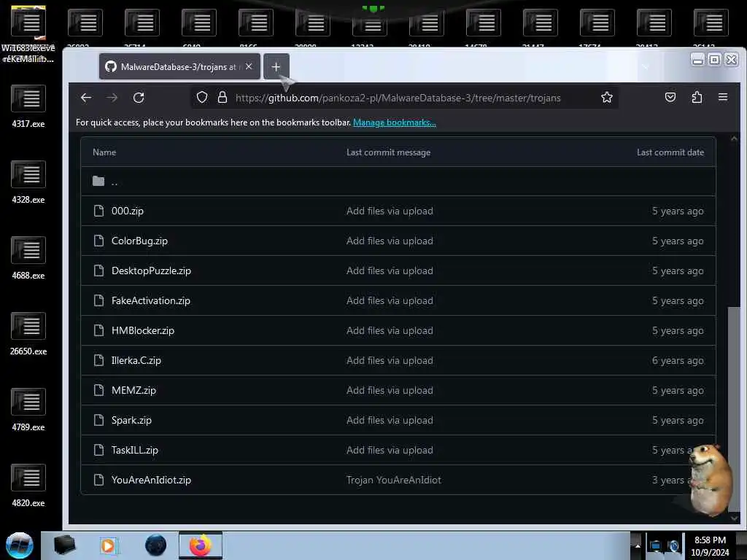Select the 4820.exe desktop icon

(28, 485)
